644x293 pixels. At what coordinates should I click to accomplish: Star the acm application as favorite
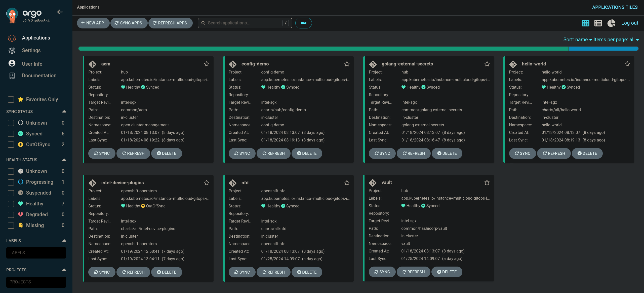click(207, 64)
